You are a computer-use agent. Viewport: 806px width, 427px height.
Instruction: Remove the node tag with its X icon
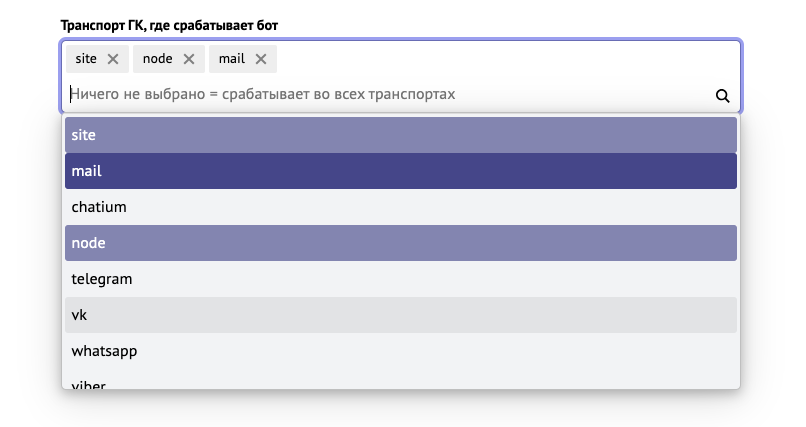click(x=189, y=59)
